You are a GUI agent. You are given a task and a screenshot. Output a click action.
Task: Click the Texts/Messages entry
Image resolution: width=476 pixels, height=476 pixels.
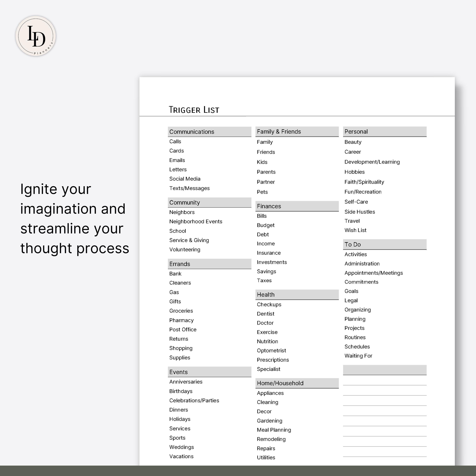(190, 188)
